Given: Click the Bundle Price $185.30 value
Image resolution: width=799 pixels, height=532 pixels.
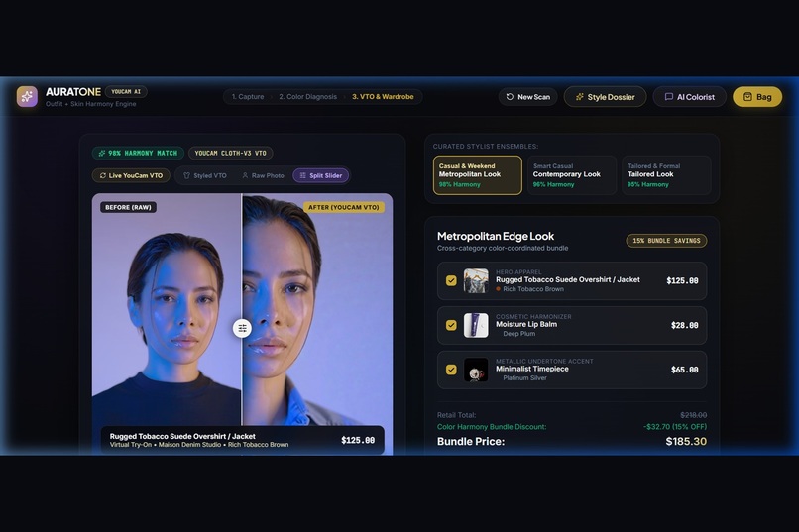Looking at the screenshot, I should pyautogui.click(x=686, y=442).
